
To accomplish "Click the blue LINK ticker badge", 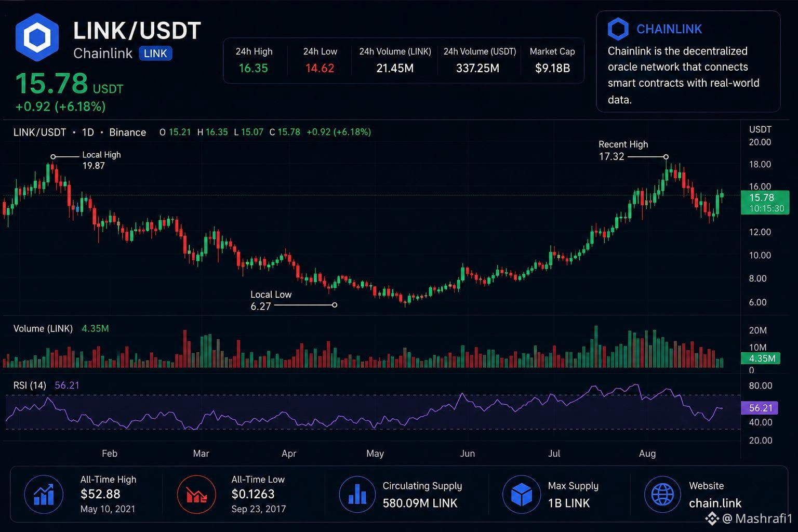I will [x=155, y=54].
